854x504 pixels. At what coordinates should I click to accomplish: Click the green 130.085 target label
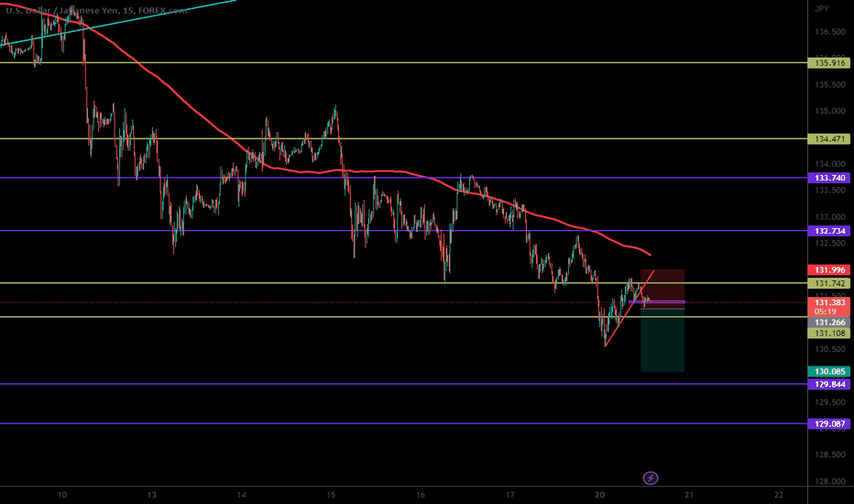[829, 372]
